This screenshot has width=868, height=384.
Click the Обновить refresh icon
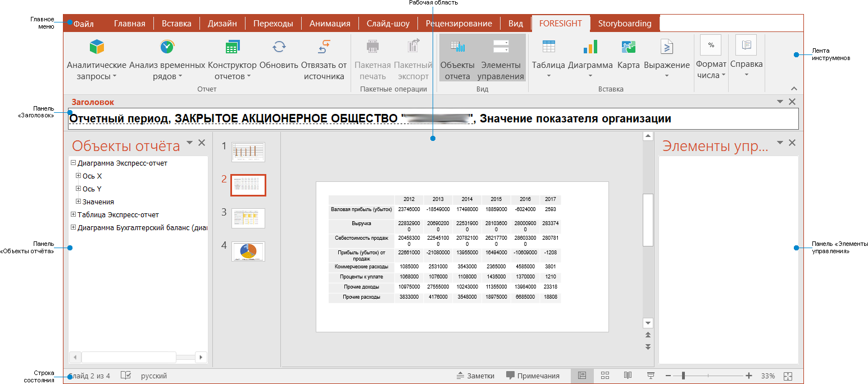click(279, 47)
